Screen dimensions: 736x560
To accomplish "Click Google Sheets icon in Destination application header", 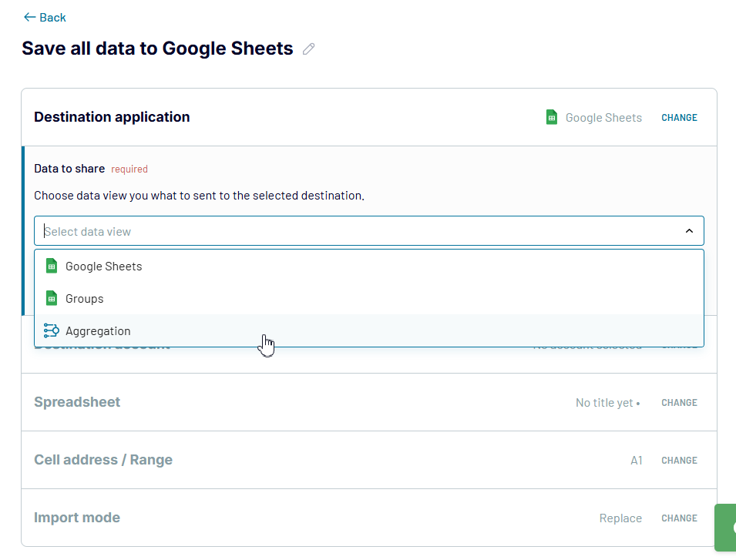I will [x=551, y=117].
